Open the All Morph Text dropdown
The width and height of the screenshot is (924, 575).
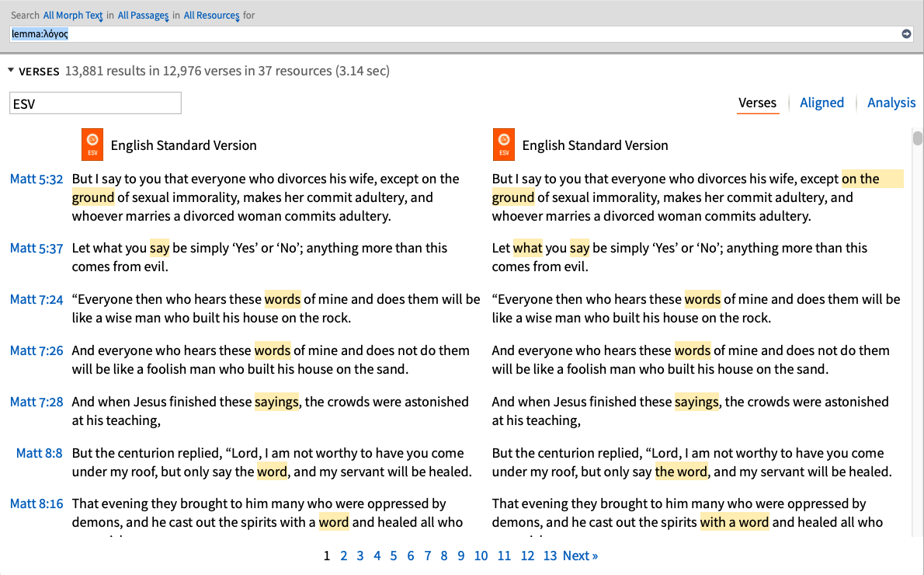tap(73, 15)
